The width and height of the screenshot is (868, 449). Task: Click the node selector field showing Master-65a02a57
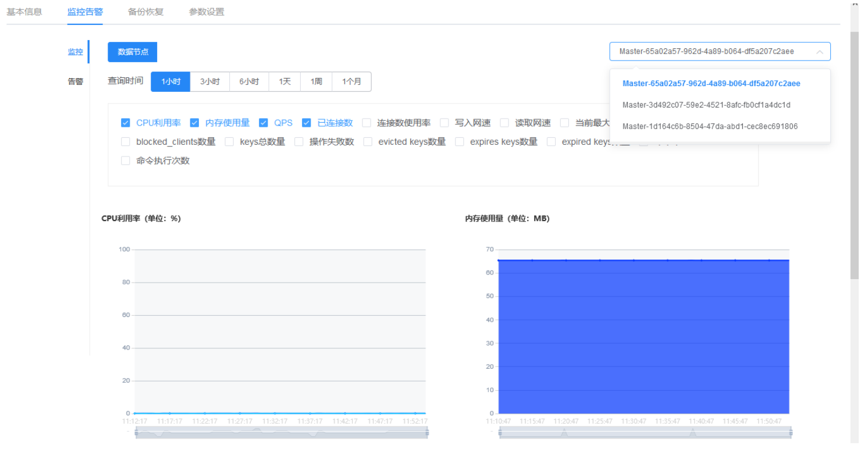pyautogui.click(x=720, y=52)
